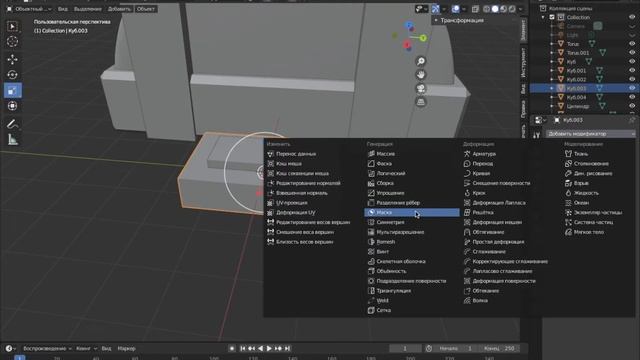Select Цилиндр in the outliner

578,106
